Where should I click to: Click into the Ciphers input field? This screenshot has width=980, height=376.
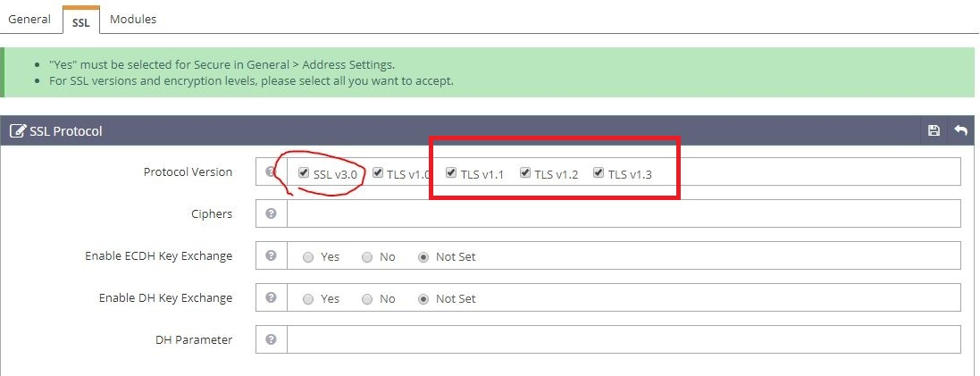click(623, 214)
